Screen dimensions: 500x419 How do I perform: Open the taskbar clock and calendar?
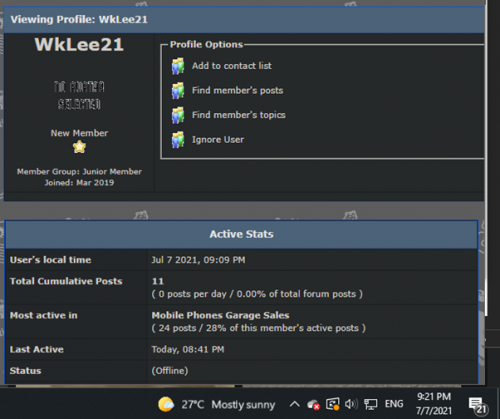point(434,404)
